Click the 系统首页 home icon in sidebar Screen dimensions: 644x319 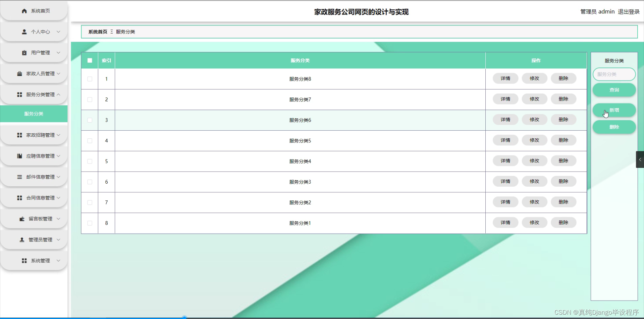tap(24, 11)
